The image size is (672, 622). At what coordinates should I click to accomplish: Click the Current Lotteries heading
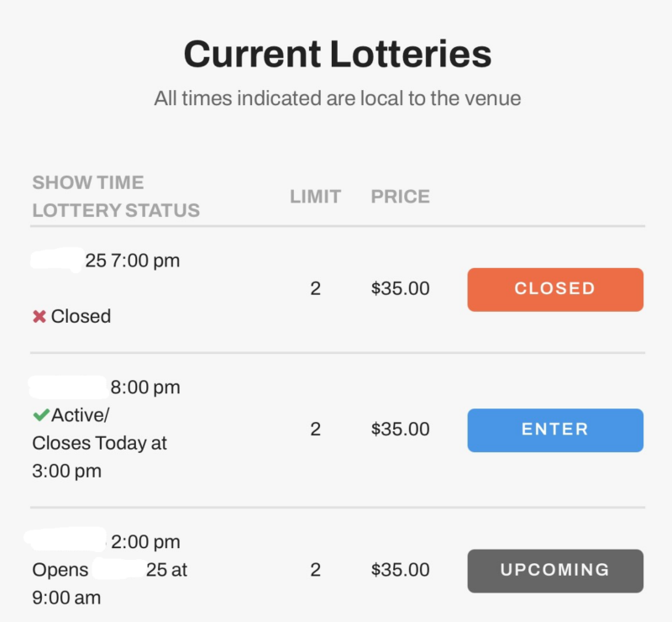[x=337, y=55]
